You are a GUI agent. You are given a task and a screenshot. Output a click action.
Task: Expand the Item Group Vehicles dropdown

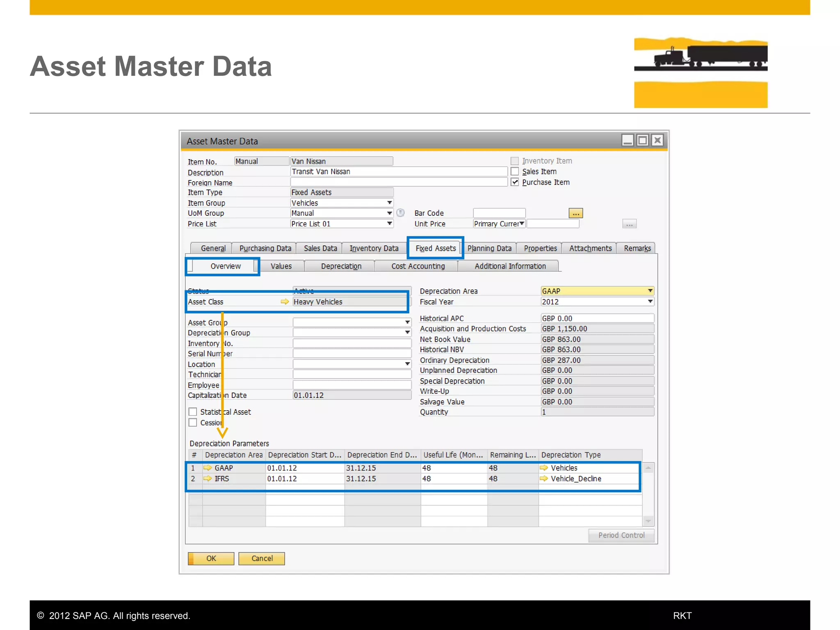[x=389, y=203]
